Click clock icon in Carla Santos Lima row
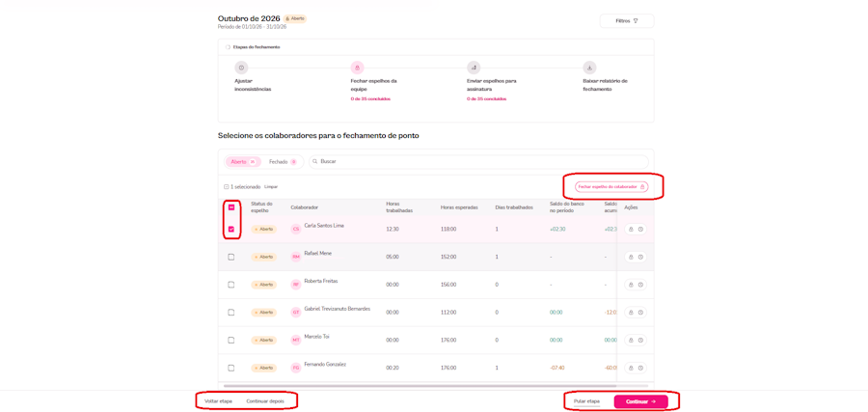 tap(640, 230)
